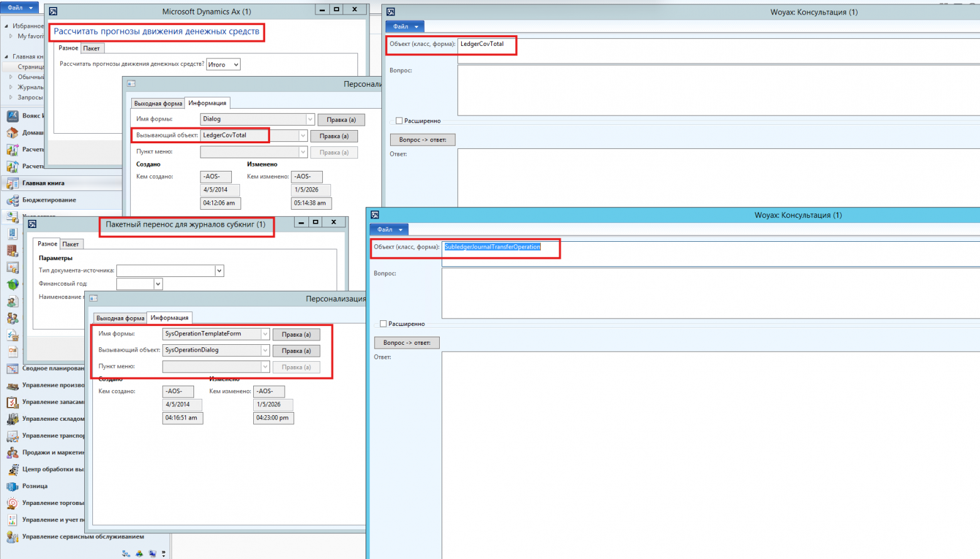Open the Продажи и маркетинг module icon
Viewport: 980px width, 559px height.
[13, 453]
